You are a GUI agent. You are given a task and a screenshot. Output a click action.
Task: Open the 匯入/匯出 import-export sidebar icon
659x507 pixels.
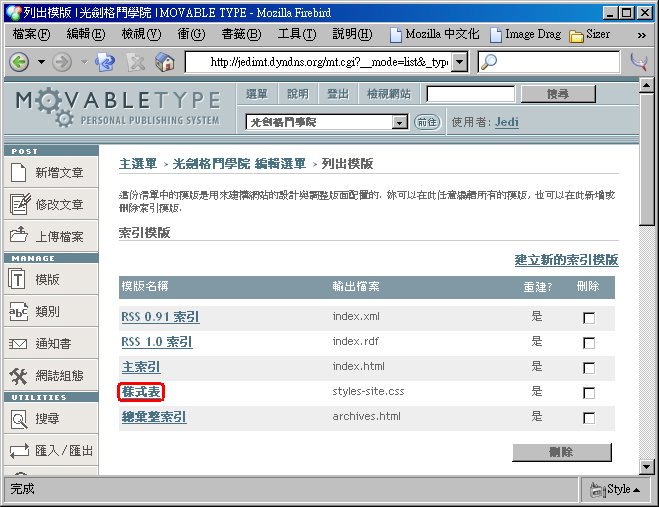tap(19, 451)
